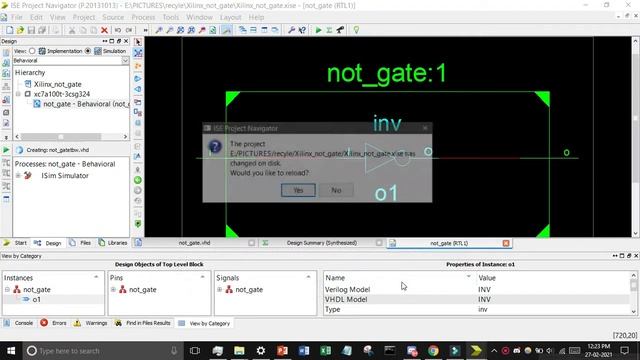The height and width of the screenshot is (360, 640).
Task: Switch to Design Summary (Synthesized) tab
Action: 322,243
